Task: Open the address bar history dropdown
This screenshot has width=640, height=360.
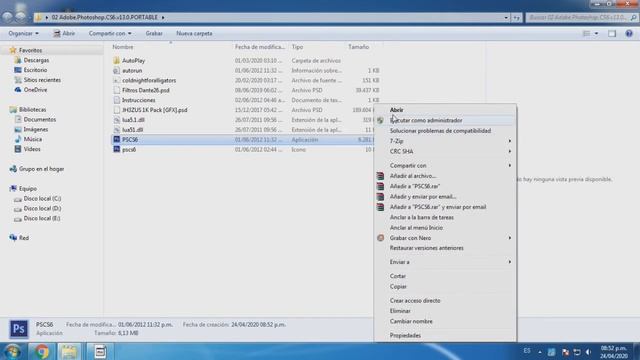Action: (506, 18)
